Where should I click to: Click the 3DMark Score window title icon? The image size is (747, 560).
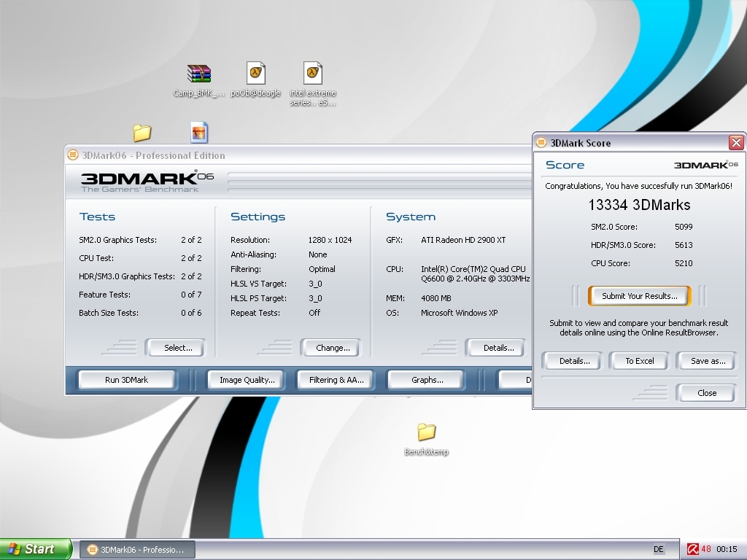[x=541, y=142]
